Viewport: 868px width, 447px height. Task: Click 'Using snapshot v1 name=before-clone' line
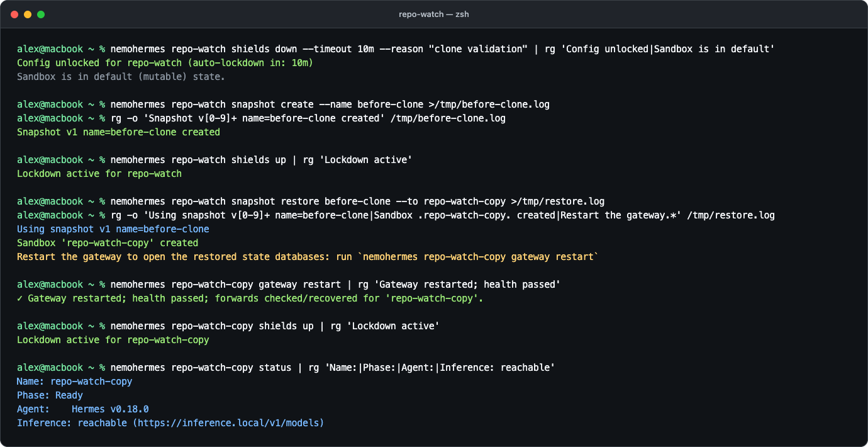[x=113, y=229]
